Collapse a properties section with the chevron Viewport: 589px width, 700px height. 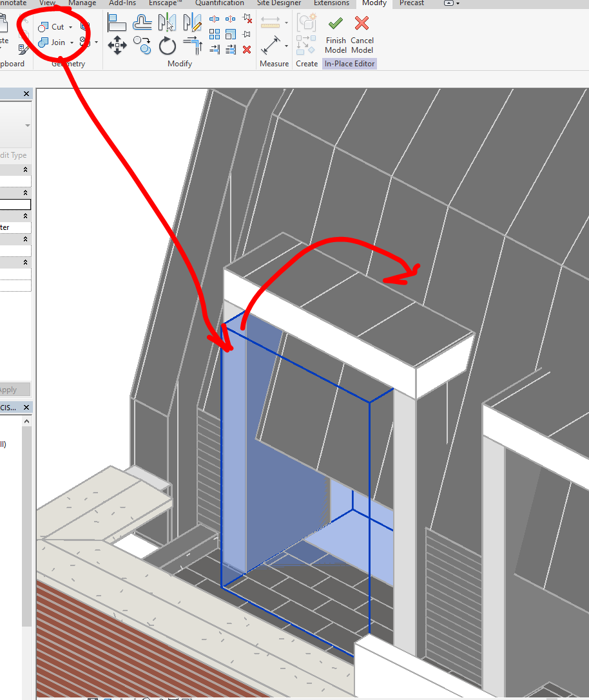[x=26, y=169]
